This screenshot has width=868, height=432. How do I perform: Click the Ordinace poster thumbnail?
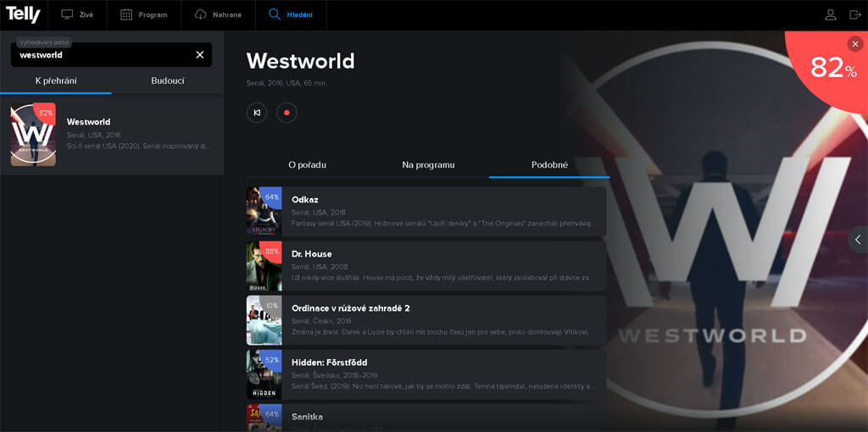click(x=264, y=320)
